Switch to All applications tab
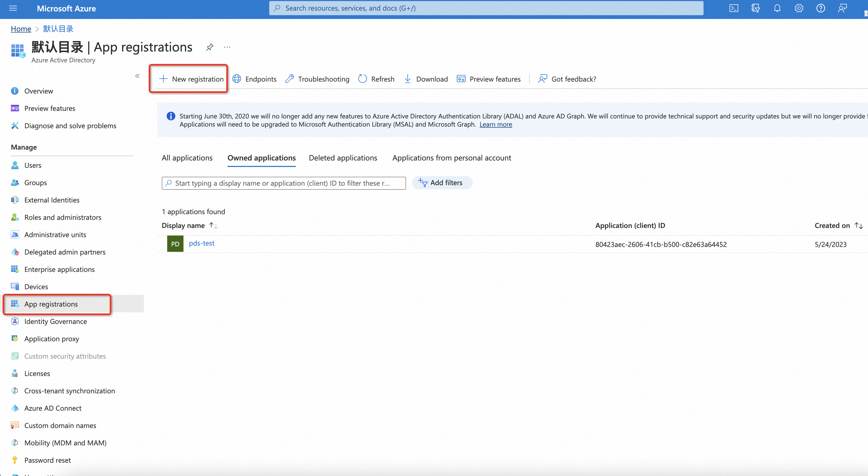The width and height of the screenshot is (868, 476). [187, 157]
